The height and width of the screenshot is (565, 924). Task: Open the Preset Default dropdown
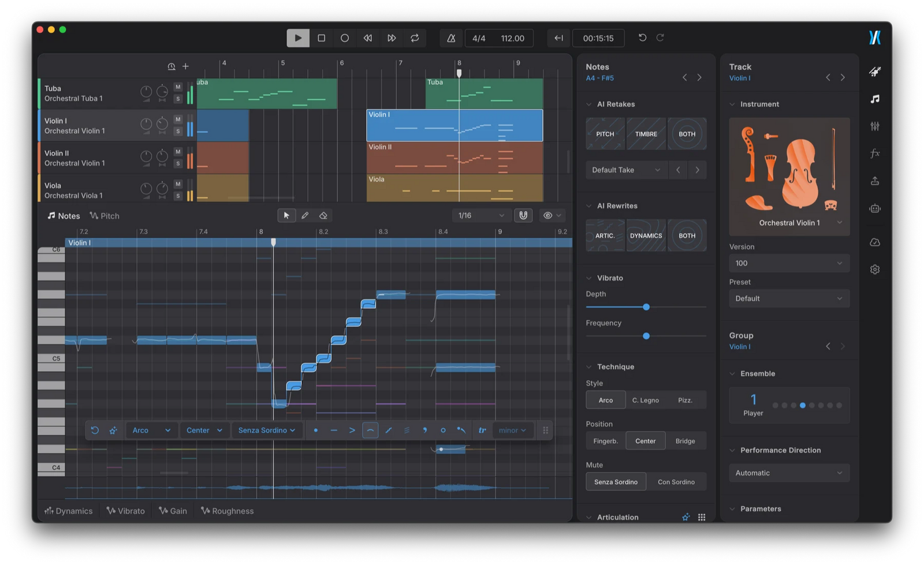point(789,298)
